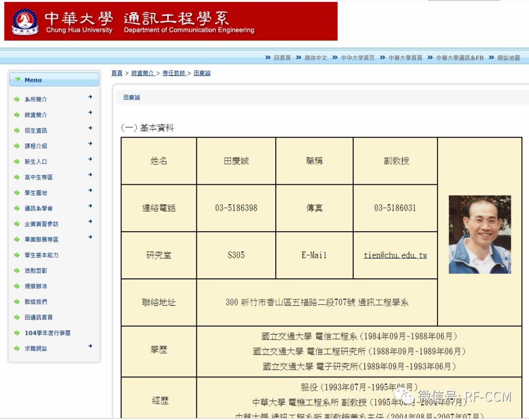Open 企業實習參訪 sidebar link
This screenshot has width=529, height=420.
click(x=42, y=224)
